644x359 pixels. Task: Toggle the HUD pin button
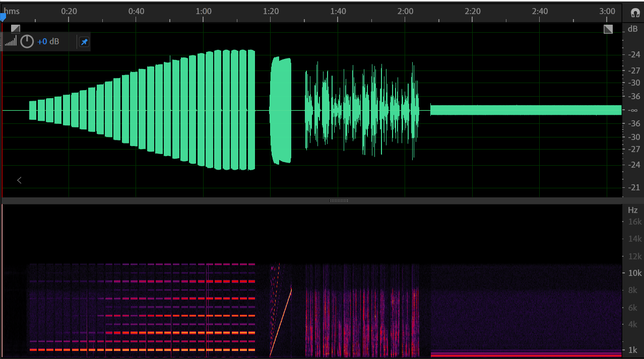tap(84, 42)
